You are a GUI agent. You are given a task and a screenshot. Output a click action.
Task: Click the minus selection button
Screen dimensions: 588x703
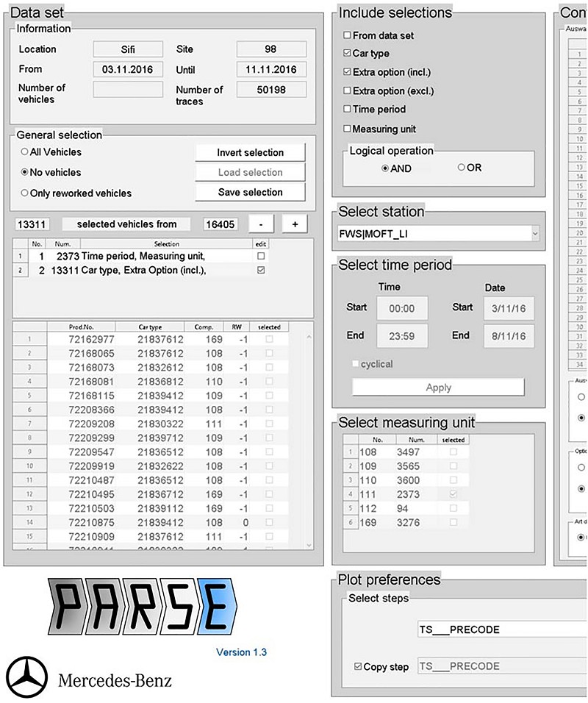point(261,224)
